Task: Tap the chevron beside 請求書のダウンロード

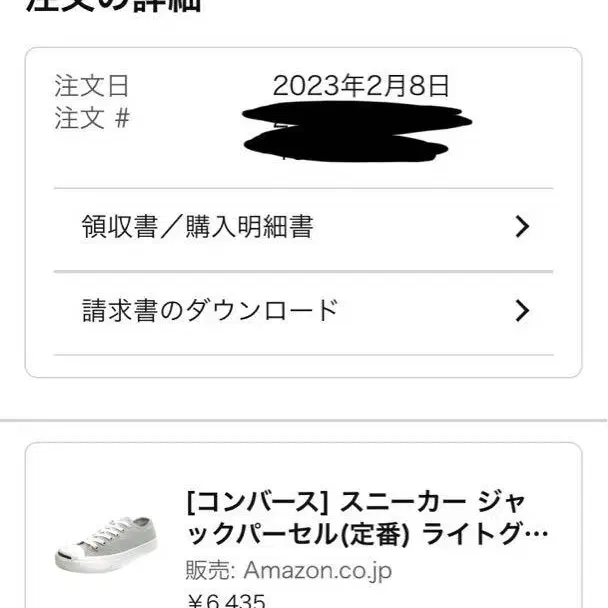Action: [x=521, y=311]
